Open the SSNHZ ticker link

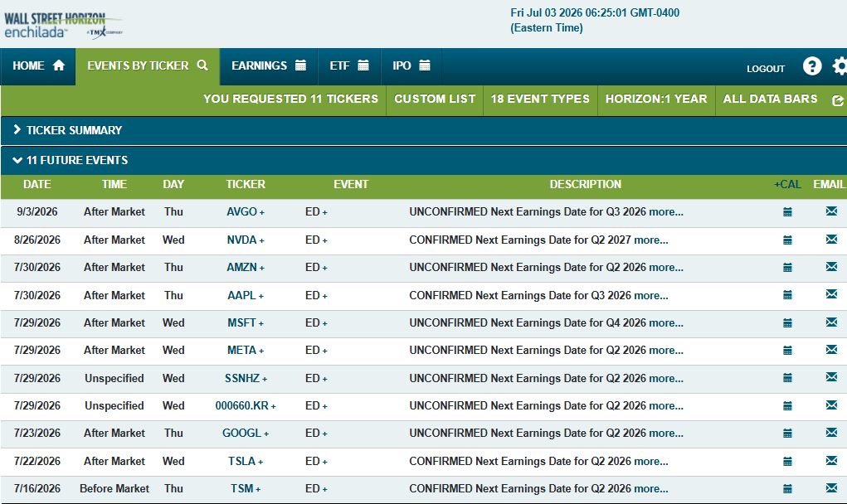pyautogui.click(x=242, y=379)
